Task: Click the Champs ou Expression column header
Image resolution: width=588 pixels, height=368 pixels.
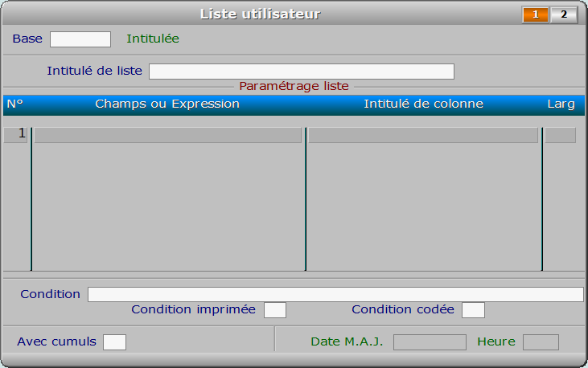Action: point(167,104)
